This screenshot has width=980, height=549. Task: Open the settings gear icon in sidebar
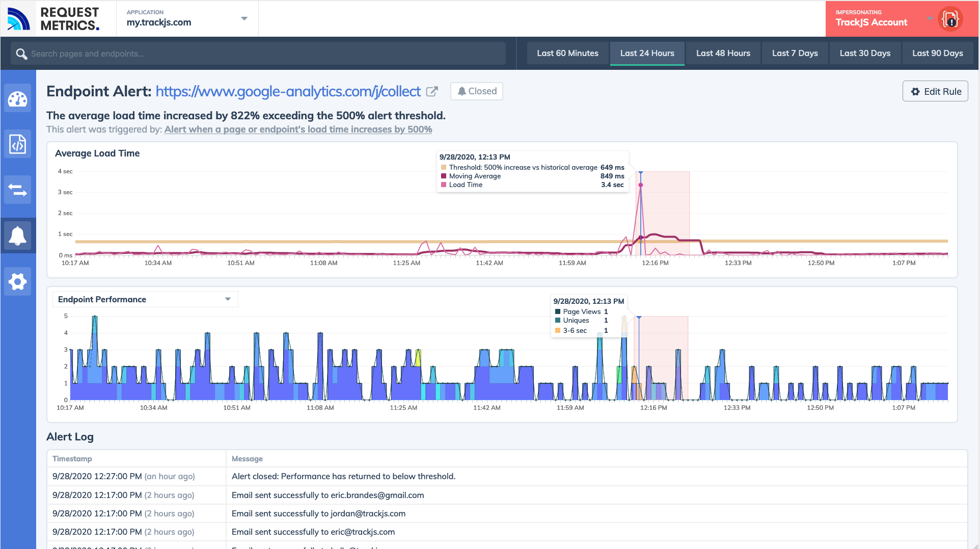pos(18,281)
